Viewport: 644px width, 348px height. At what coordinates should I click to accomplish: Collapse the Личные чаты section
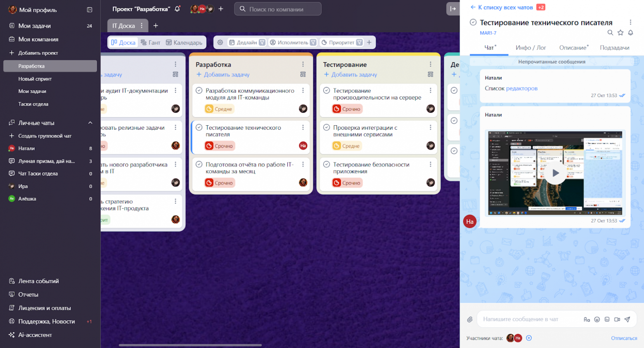pos(90,123)
